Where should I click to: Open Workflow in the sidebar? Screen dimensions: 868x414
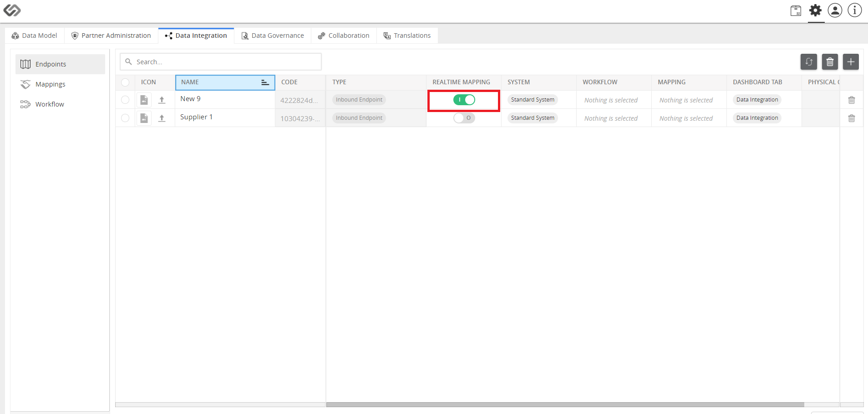click(x=60, y=104)
